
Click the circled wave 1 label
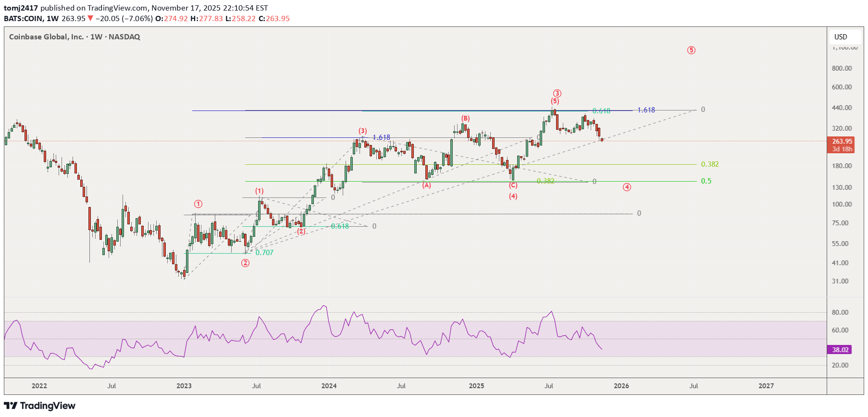point(198,204)
